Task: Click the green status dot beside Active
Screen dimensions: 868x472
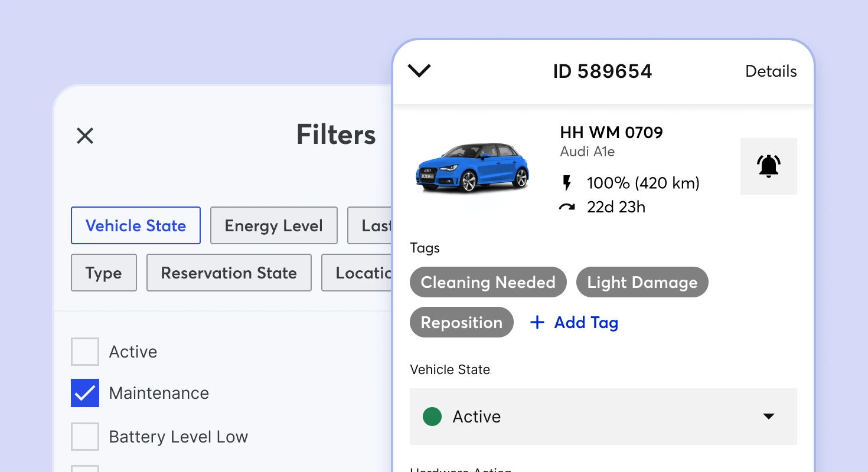Action: tap(432, 417)
